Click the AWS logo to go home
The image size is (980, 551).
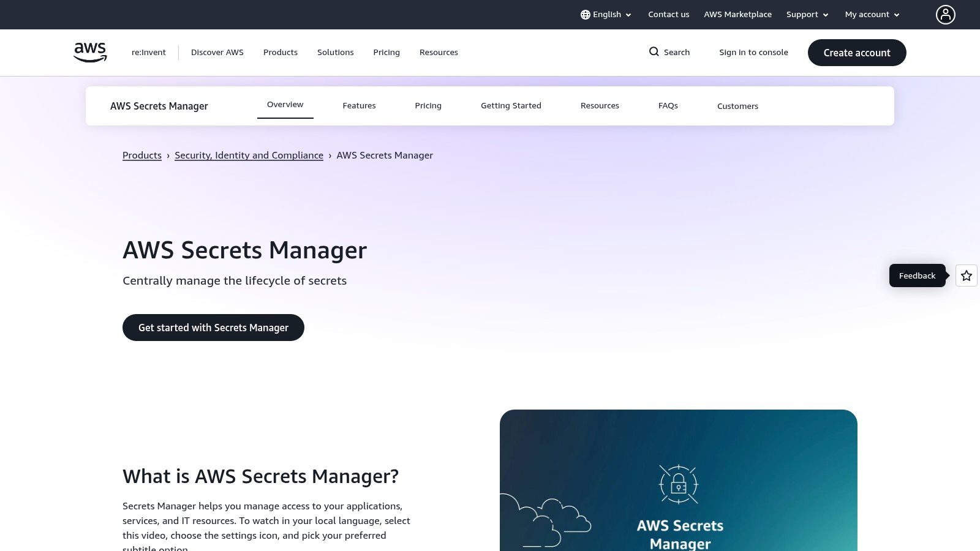[x=89, y=52]
